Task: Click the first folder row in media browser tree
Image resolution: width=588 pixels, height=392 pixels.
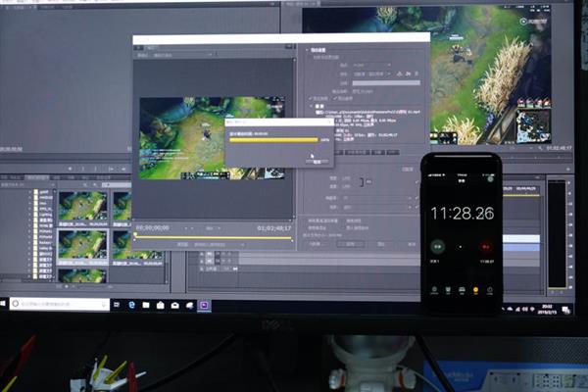Action: tap(42, 192)
